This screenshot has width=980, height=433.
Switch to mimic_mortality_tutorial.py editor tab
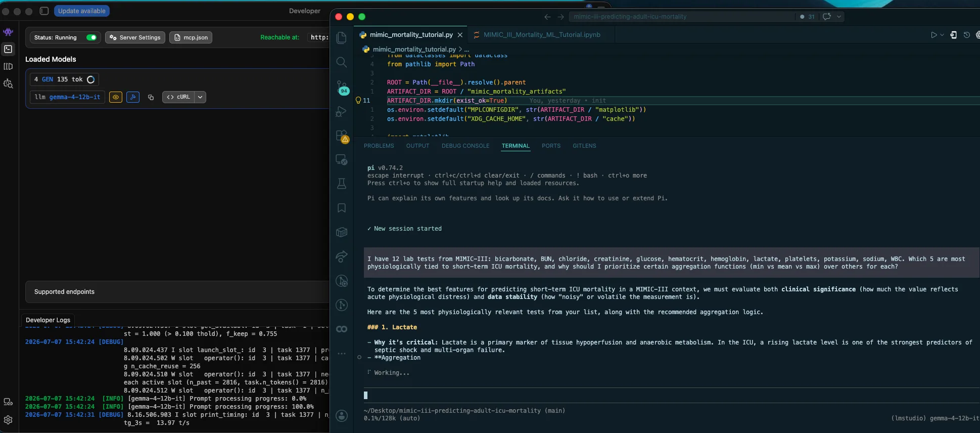[410, 35]
